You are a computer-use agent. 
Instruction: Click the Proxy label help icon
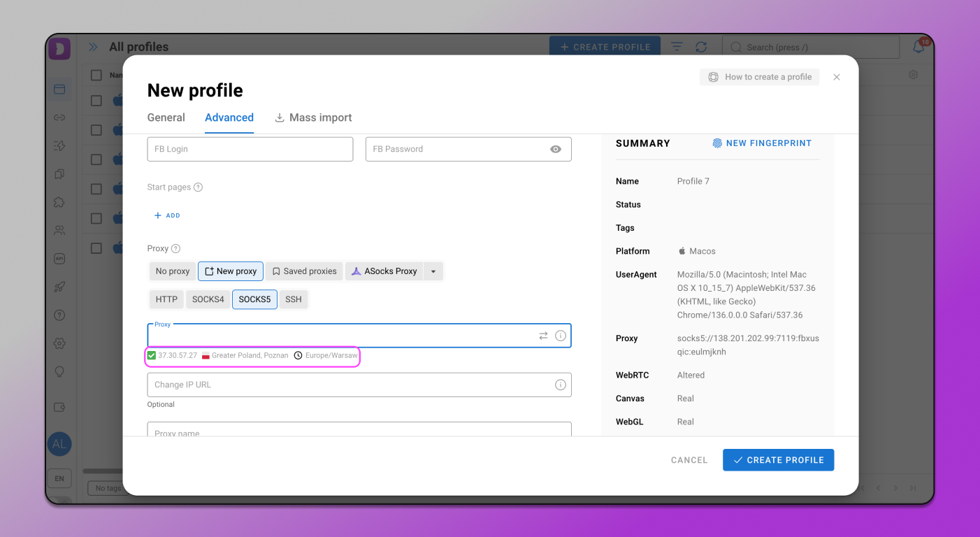[175, 249]
